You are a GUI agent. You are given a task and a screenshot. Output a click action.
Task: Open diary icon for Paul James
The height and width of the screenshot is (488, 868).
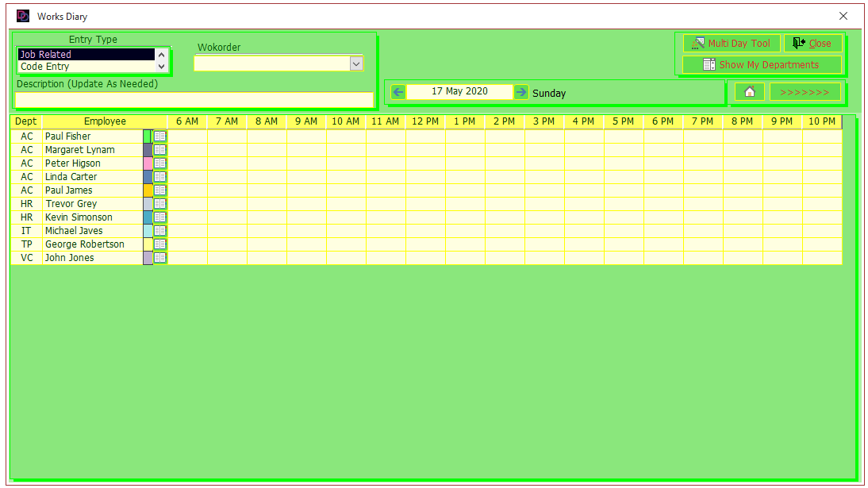click(160, 190)
